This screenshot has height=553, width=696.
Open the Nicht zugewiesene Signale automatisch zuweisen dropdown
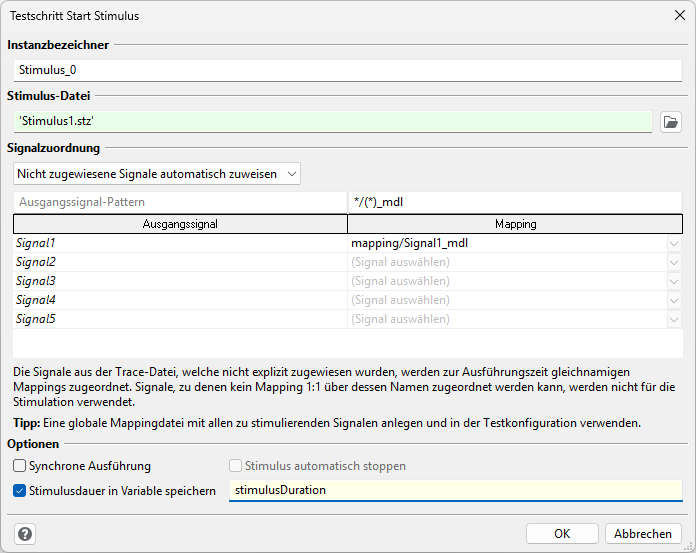click(x=157, y=174)
